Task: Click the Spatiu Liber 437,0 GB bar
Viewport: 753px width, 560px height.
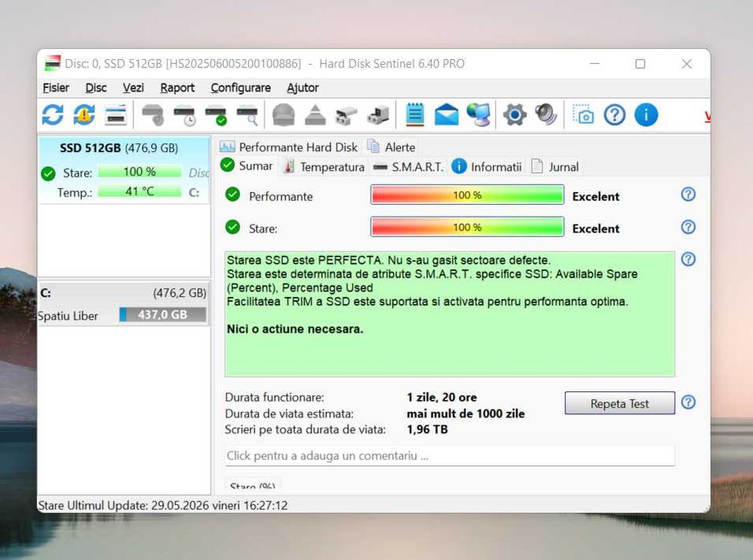Action: coord(162,314)
